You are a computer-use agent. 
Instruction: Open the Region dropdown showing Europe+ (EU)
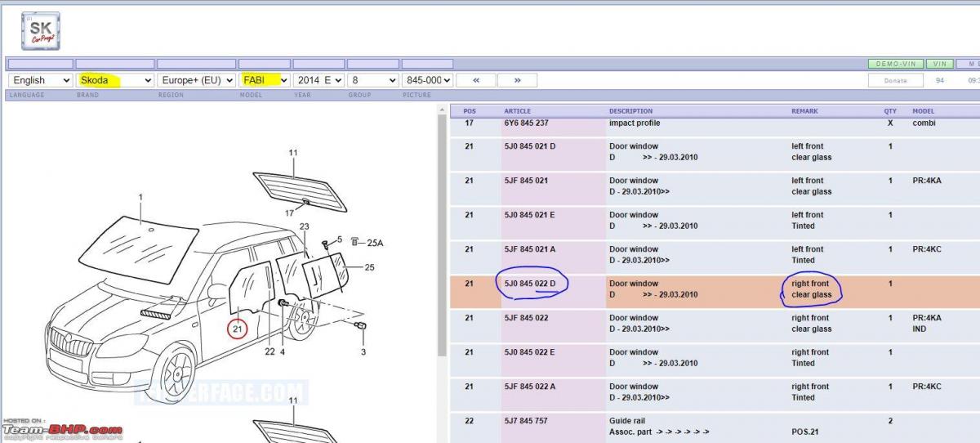196,80
